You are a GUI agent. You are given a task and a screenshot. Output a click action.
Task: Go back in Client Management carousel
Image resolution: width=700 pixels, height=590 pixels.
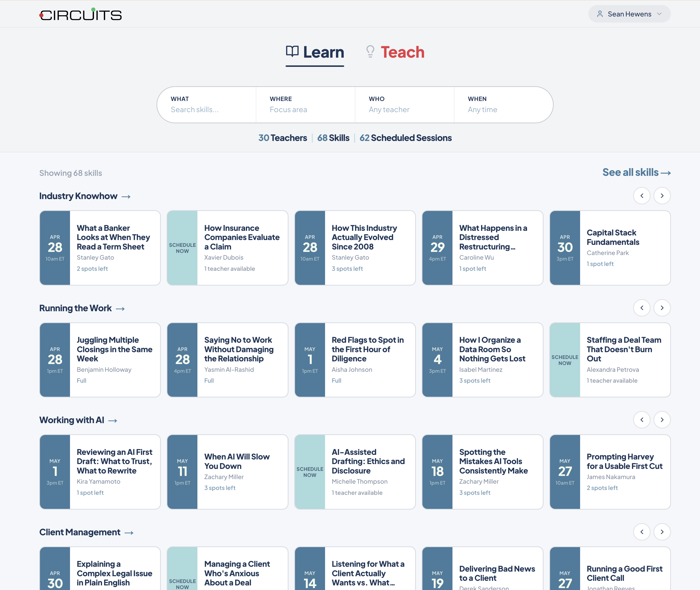tap(641, 532)
